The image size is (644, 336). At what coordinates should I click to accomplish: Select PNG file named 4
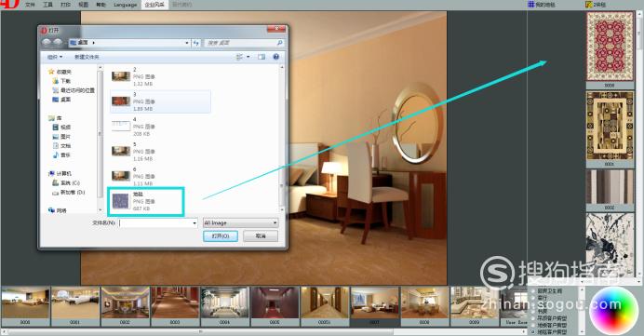(160, 127)
